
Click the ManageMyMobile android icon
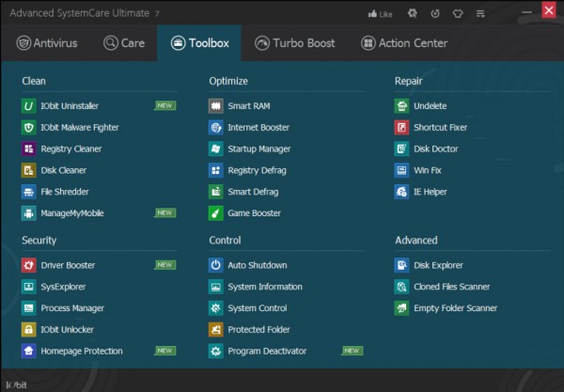(x=29, y=213)
